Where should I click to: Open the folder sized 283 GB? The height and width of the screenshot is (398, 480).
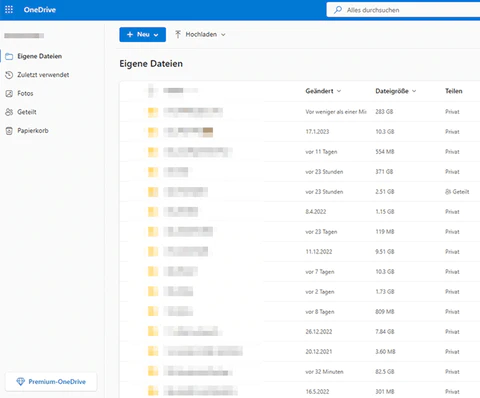click(193, 112)
